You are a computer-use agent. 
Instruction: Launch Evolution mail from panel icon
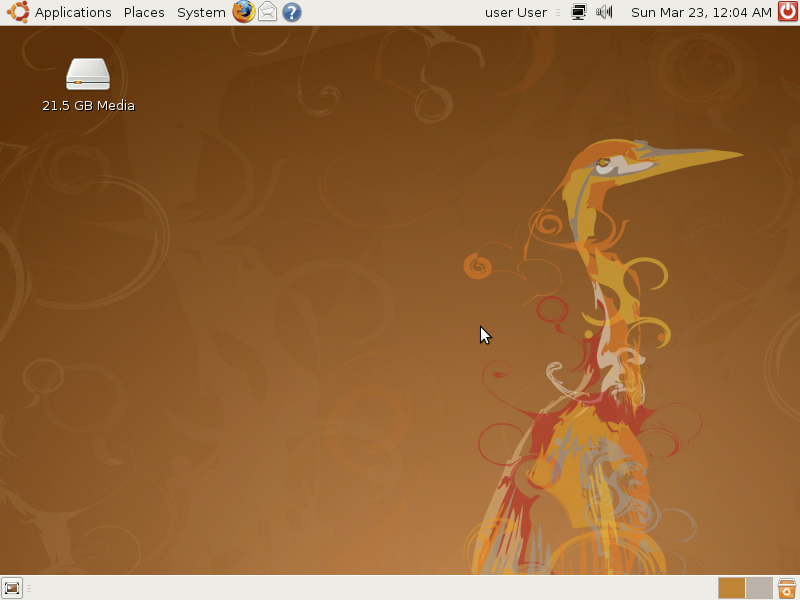[267, 12]
